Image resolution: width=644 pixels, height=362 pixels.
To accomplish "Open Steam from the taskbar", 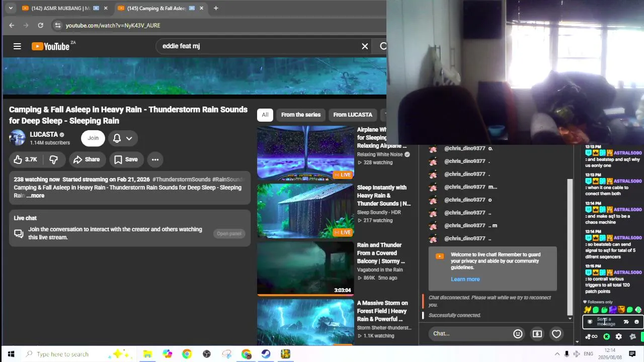I will tap(266, 354).
